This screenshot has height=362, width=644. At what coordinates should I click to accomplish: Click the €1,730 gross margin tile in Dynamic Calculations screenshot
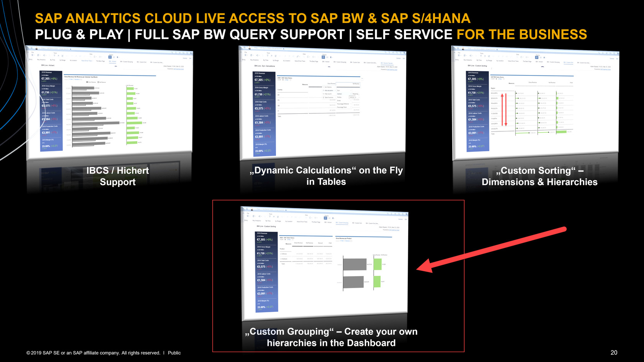(264, 93)
